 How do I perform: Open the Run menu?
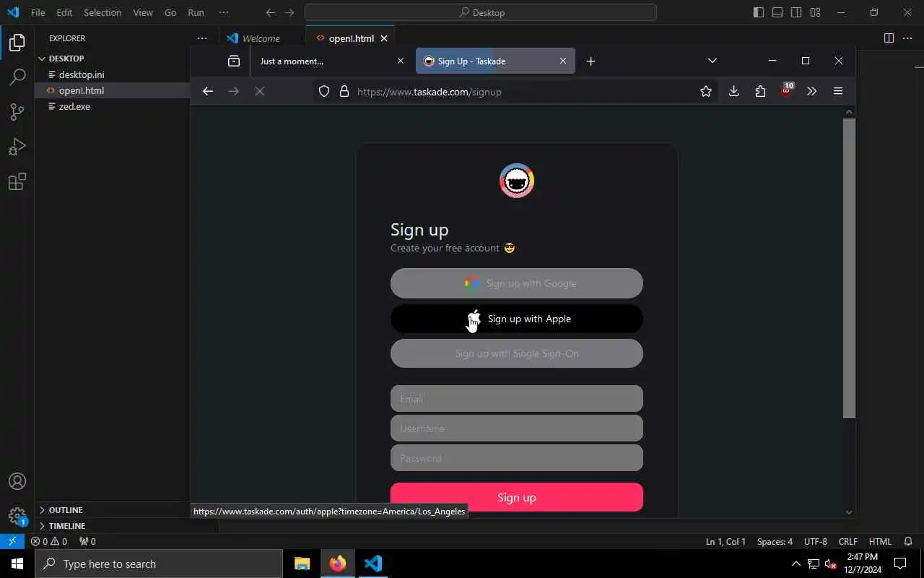coord(196,12)
